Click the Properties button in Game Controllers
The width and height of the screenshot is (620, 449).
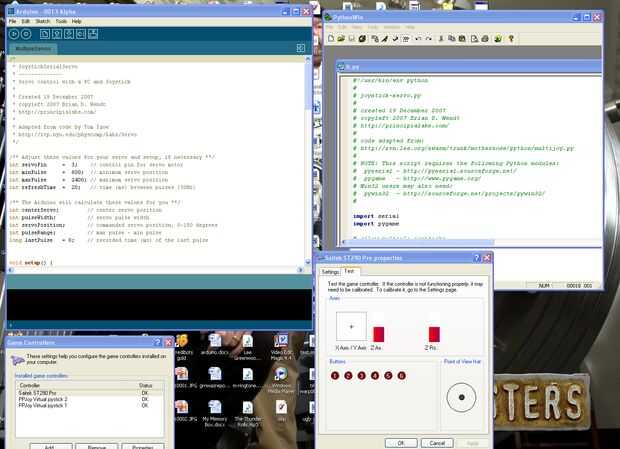pos(143,447)
